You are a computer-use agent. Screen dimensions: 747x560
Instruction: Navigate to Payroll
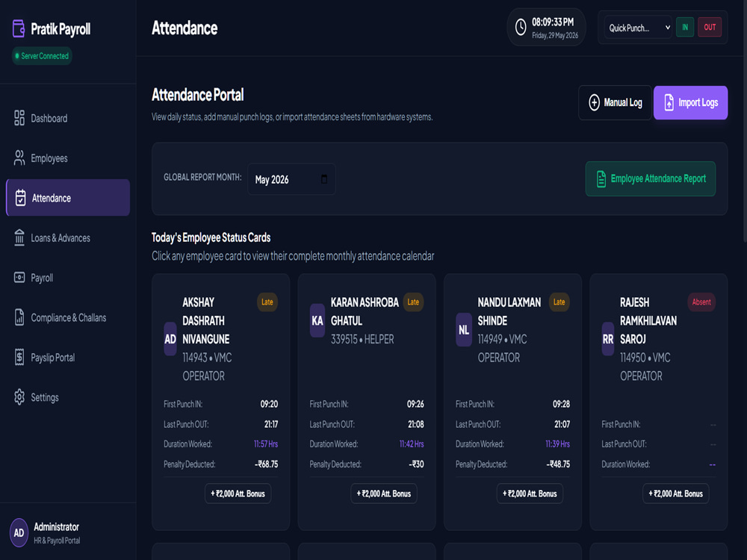(x=68, y=278)
